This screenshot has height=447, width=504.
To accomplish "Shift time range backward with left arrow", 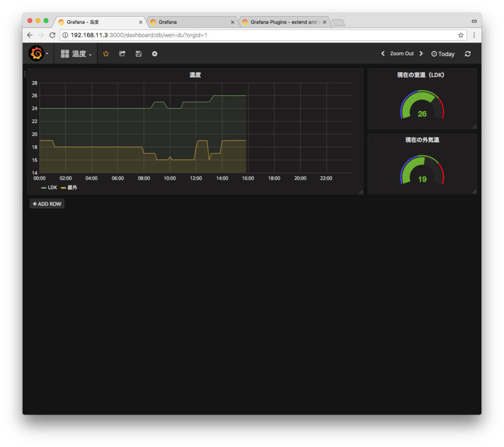I will [383, 53].
